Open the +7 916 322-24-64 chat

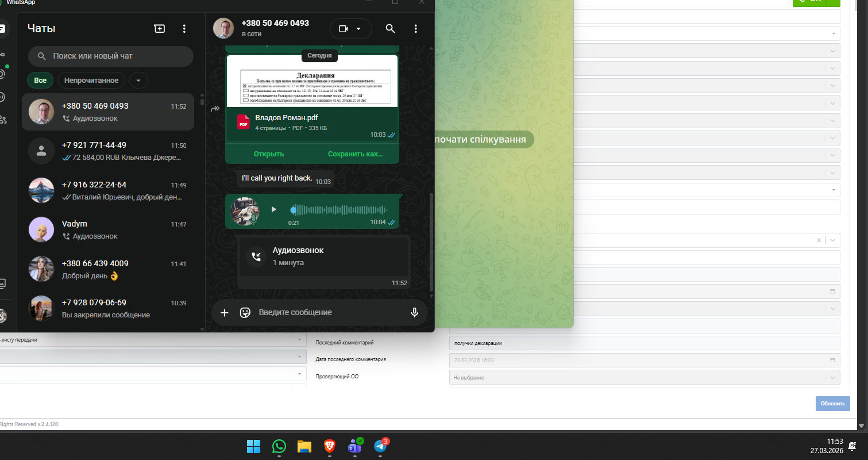point(108,191)
